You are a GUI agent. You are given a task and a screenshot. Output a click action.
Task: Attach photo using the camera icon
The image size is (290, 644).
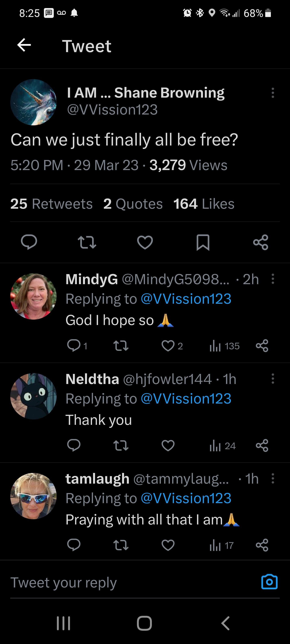[x=269, y=582]
